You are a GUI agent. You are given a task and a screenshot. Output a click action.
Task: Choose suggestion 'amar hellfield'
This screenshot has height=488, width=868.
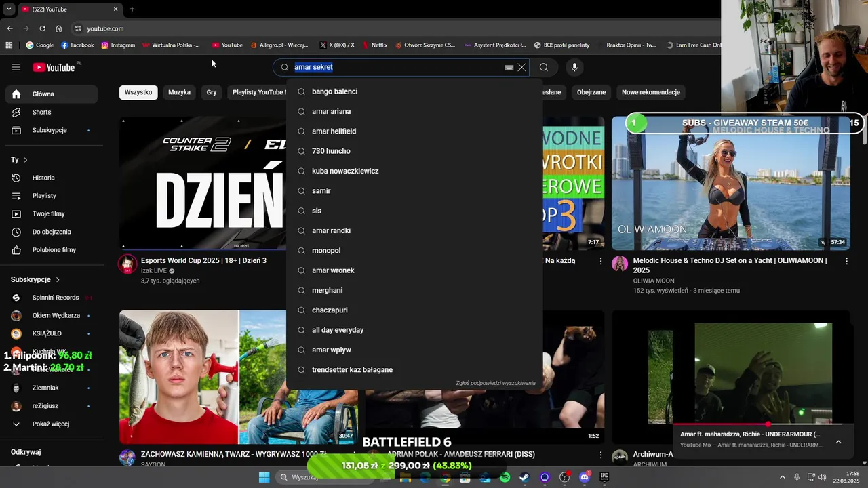coord(414,131)
